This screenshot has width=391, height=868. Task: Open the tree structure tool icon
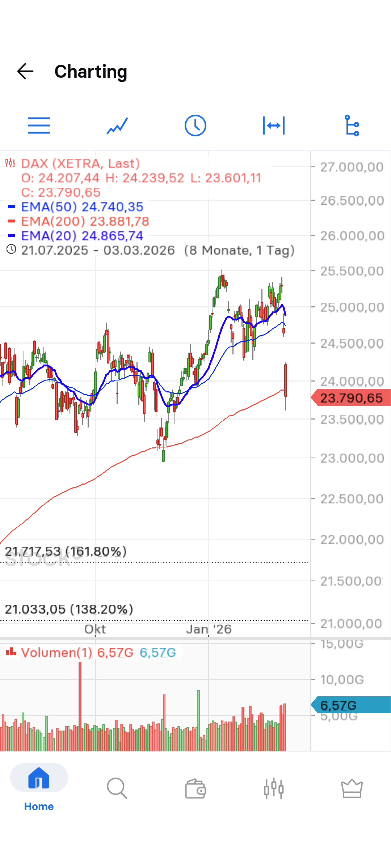coord(352,125)
